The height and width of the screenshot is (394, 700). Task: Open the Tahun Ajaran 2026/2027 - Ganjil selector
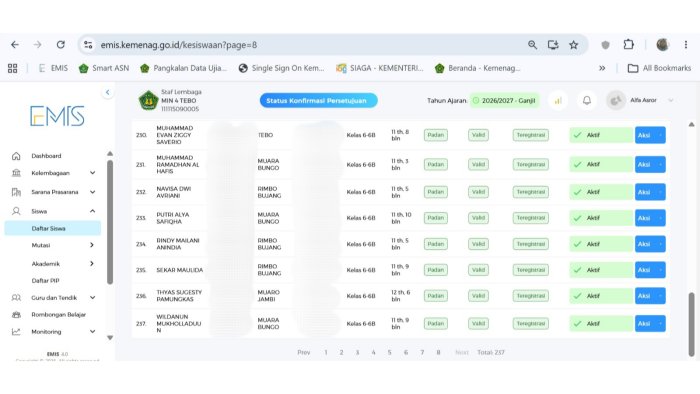[504, 100]
